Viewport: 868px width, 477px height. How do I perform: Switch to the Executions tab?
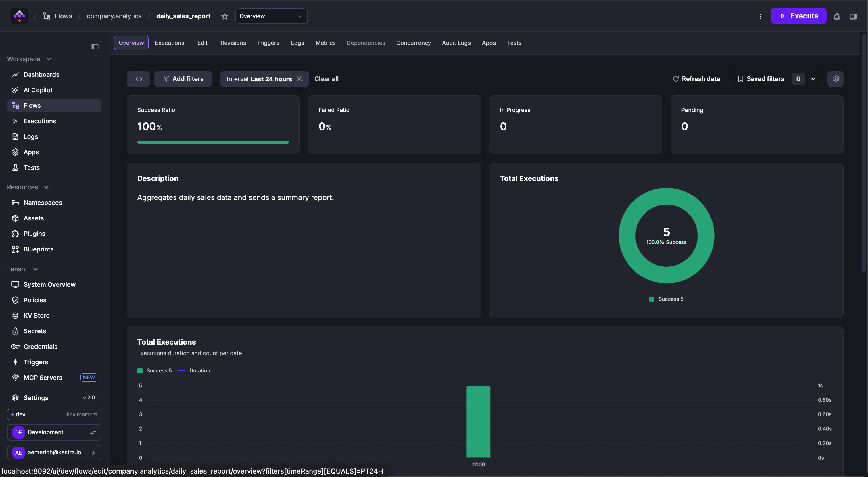(170, 43)
